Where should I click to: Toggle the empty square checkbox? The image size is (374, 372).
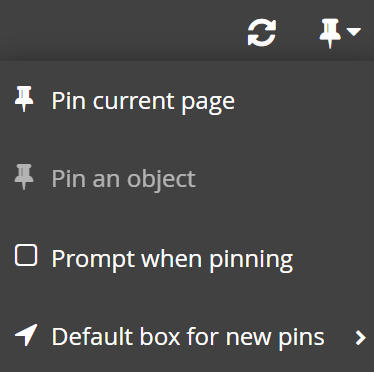pos(26,255)
